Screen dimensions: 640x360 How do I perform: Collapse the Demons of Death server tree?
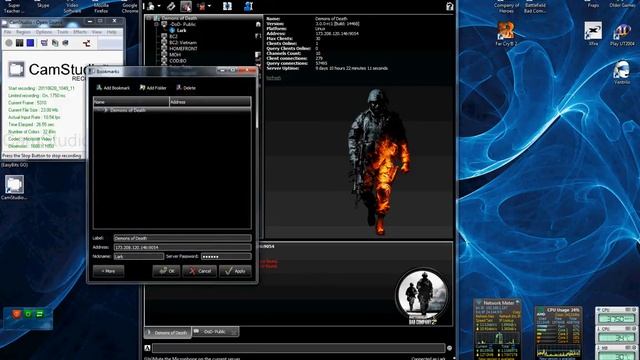coord(149,18)
